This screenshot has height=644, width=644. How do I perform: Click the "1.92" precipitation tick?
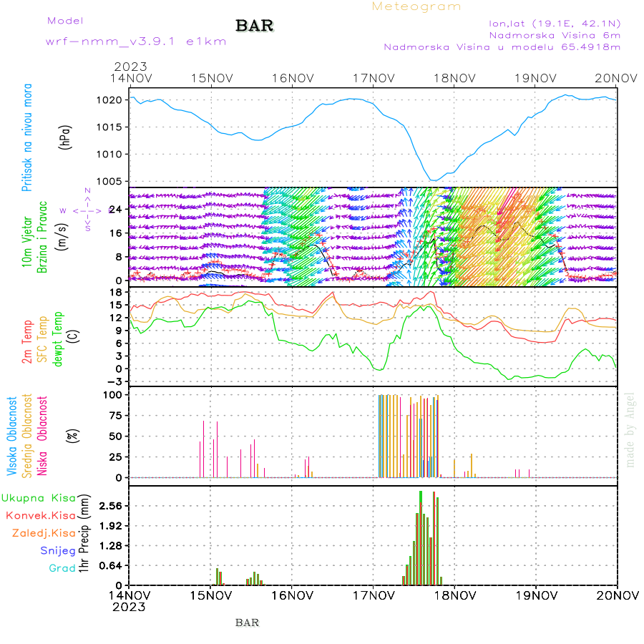point(110,526)
